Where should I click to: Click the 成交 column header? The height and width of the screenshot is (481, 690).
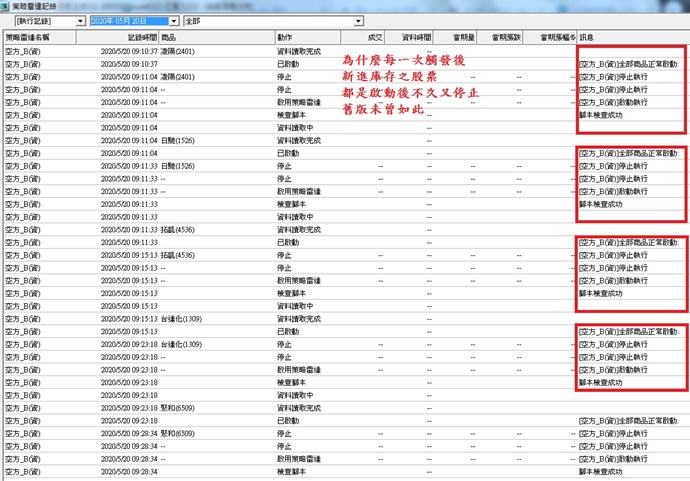(376, 37)
